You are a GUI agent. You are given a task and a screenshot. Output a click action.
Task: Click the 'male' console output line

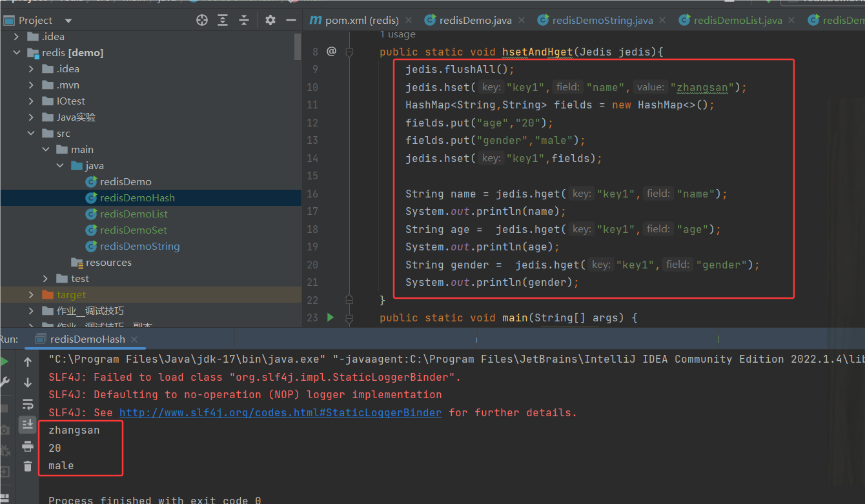click(61, 466)
